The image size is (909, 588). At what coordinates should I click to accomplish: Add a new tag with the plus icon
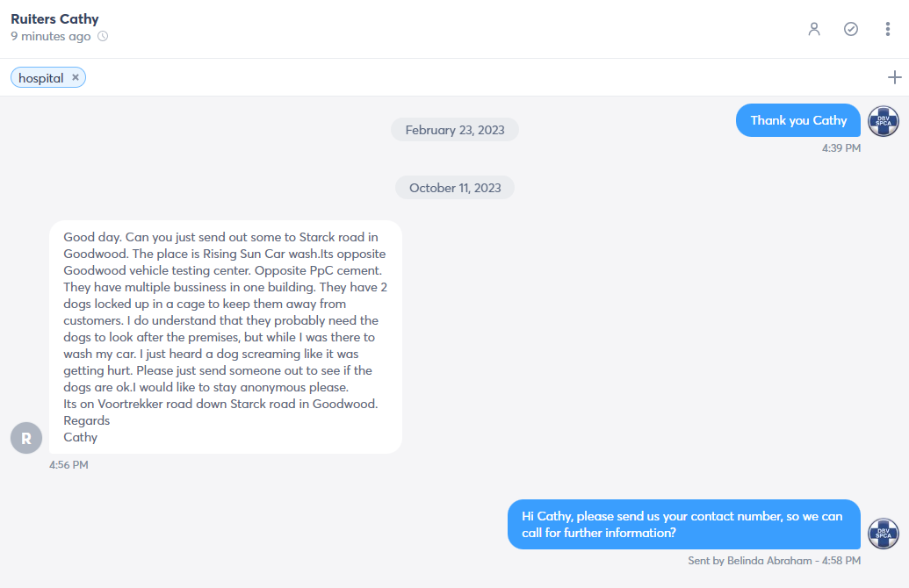coord(894,77)
